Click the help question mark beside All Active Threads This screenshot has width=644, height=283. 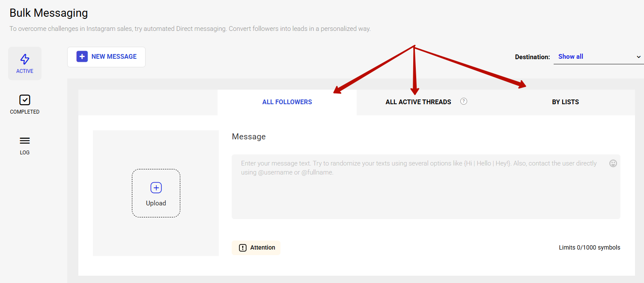(x=464, y=102)
